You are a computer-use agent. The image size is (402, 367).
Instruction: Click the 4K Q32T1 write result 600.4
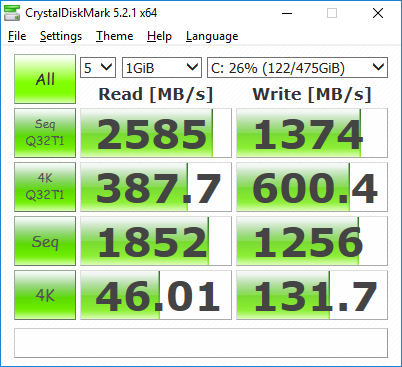[x=312, y=187]
